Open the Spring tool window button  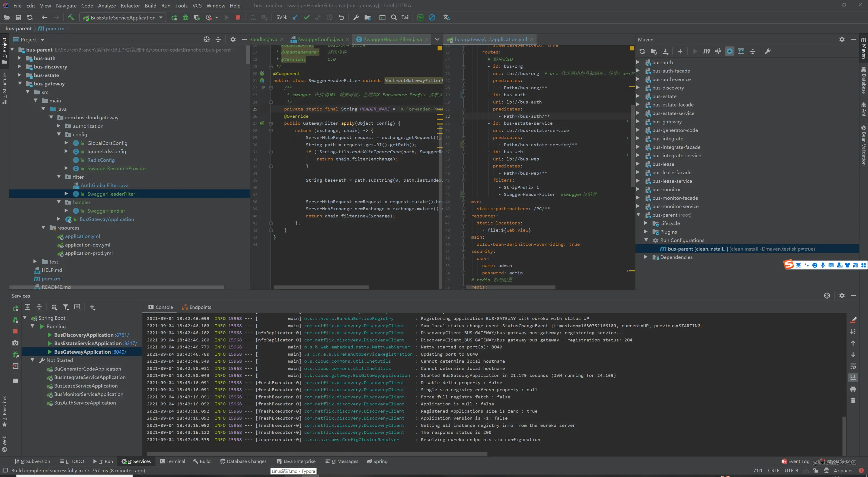click(377, 462)
